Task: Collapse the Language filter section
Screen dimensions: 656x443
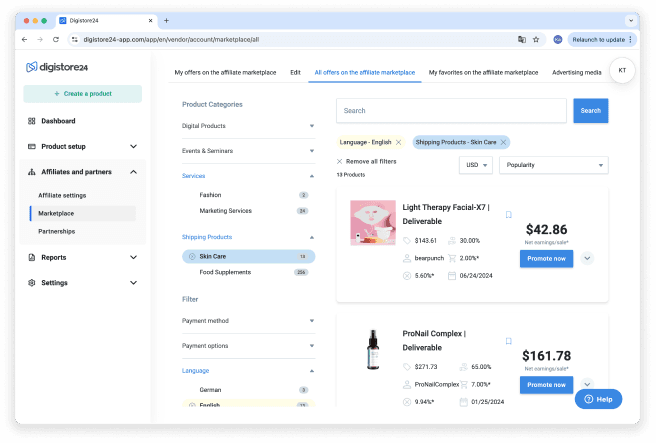Action: [312, 371]
